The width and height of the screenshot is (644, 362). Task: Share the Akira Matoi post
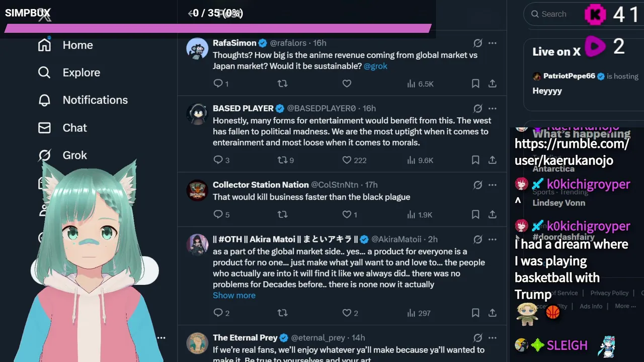[493, 313]
